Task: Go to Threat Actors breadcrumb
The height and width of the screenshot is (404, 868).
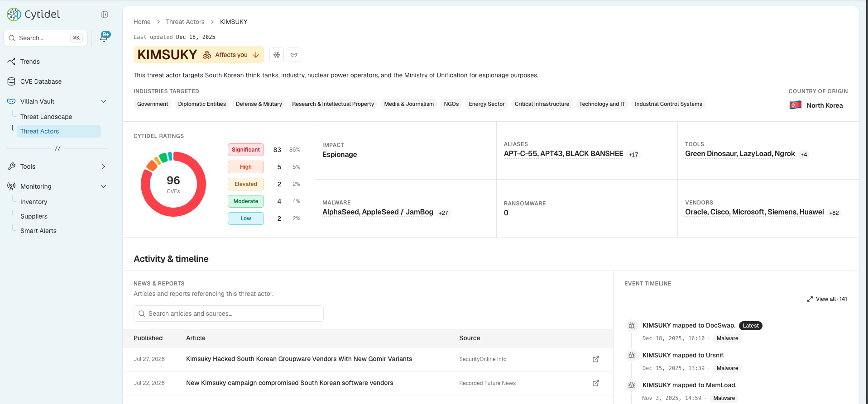Action: (x=185, y=22)
